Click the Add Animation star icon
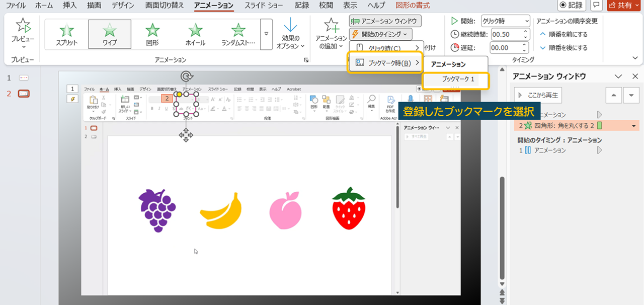The height and width of the screenshot is (305, 644). click(331, 26)
